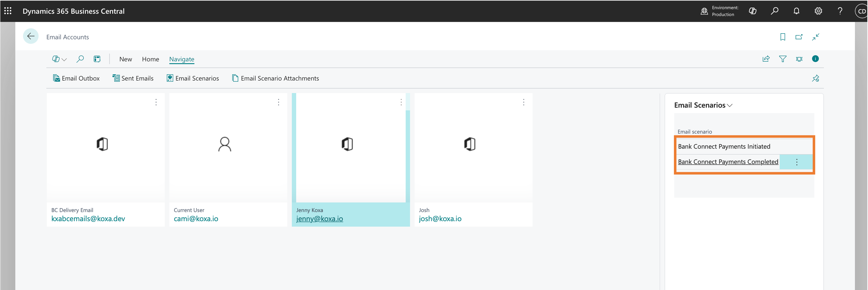Open the CD user account avatar
The width and height of the screenshot is (868, 290).
[x=861, y=11]
